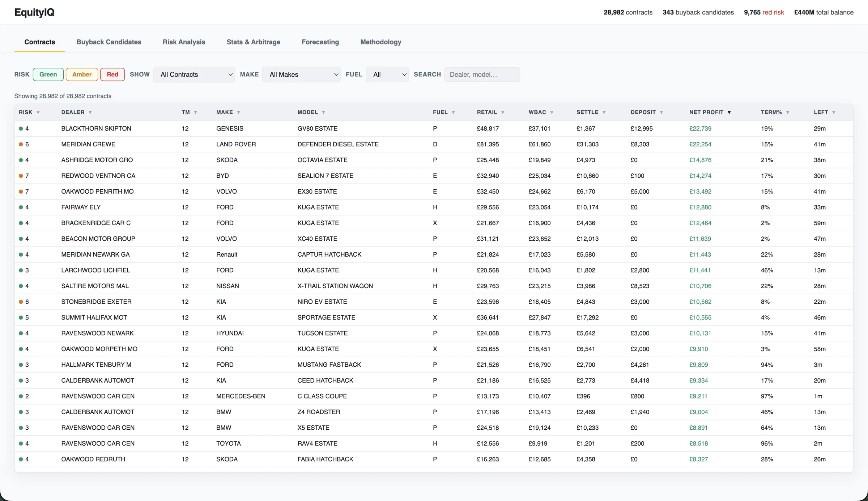
Task: Click the DEALER column header label
Action: [x=73, y=112]
